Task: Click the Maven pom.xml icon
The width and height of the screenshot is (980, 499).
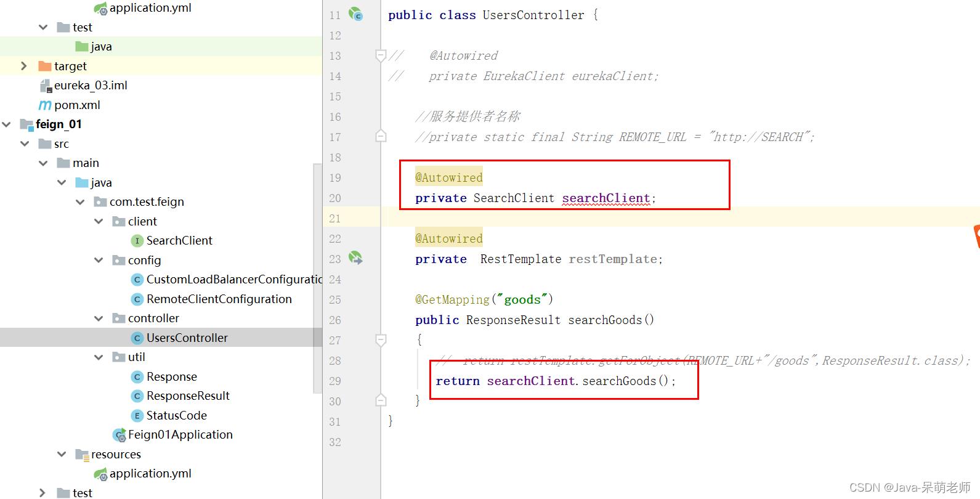Action: (x=45, y=105)
